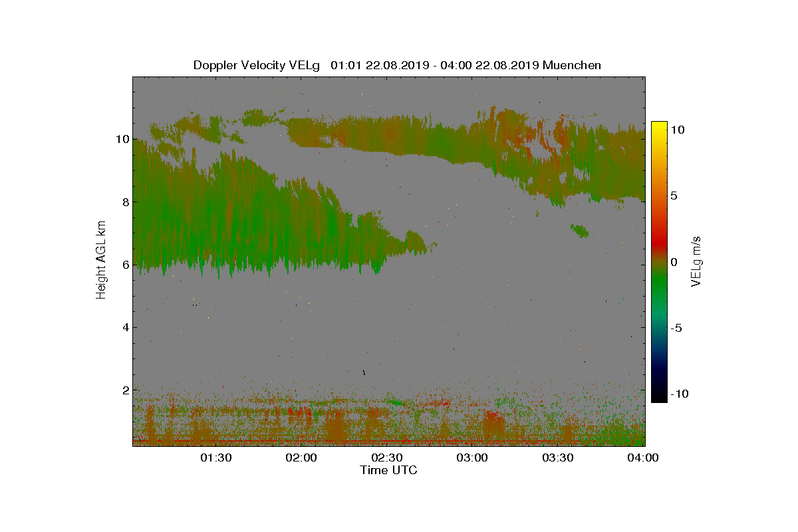Click the 'Height AGL km' y-axis label
Image resolution: width=798 pixels, height=532 pixels.
coord(101,261)
